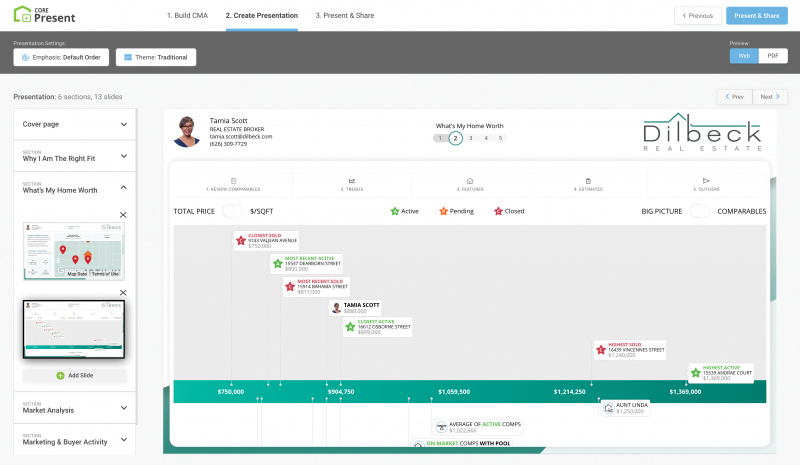The image size is (800, 465).
Task: Click the orange Pending star legend icon
Action: point(443,211)
